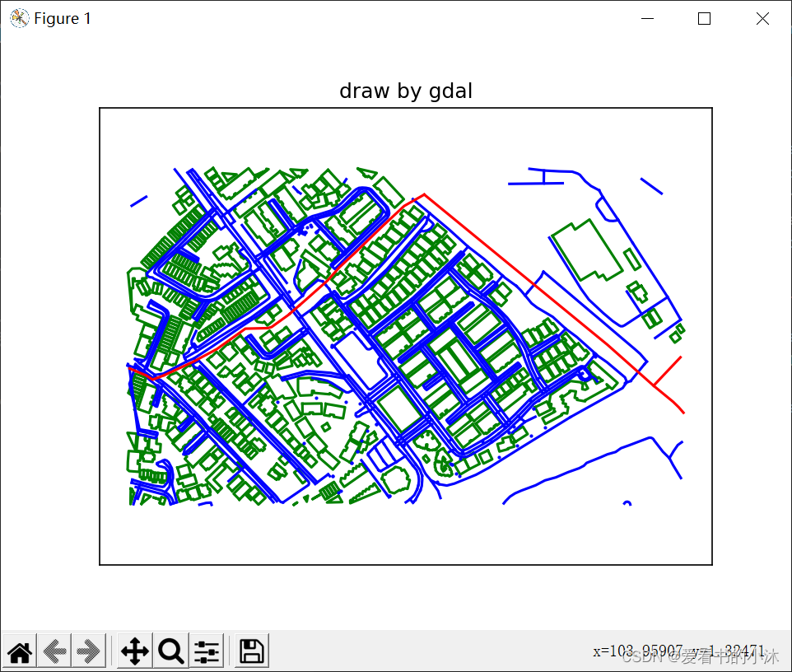The image size is (792, 672).
Task: Select the Zoom to rectangle magnifier
Action: tap(171, 652)
